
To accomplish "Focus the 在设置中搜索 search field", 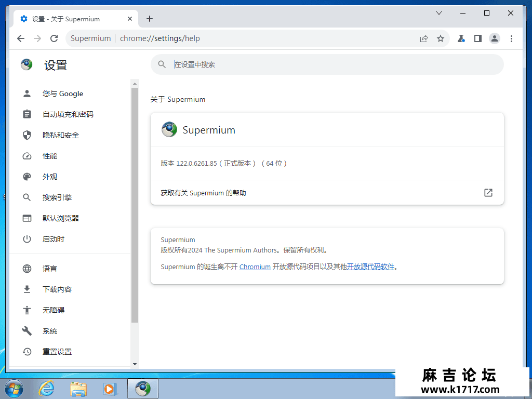I will pyautogui.click(x=327, y=64).
